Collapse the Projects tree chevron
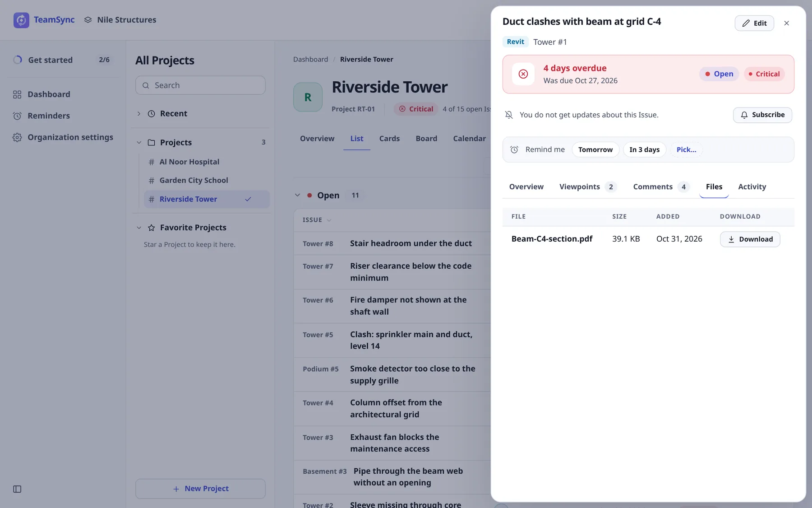 pos(139,142)
